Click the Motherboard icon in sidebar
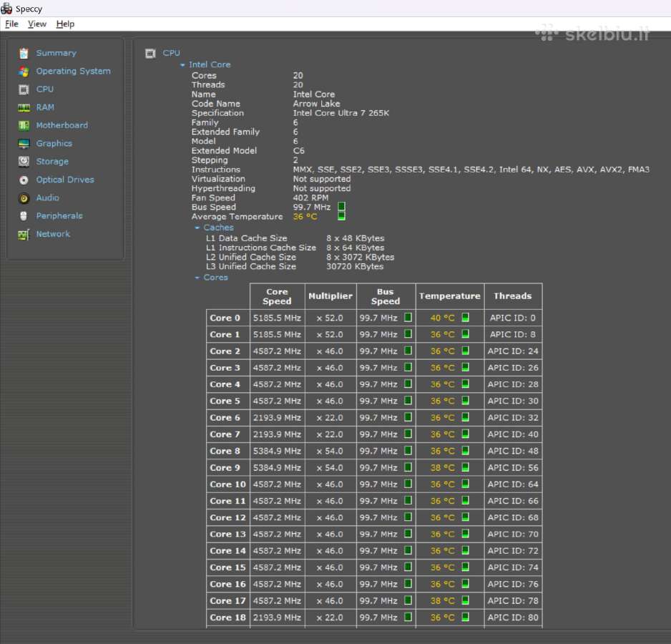671x644 pixels. (24, 125)
